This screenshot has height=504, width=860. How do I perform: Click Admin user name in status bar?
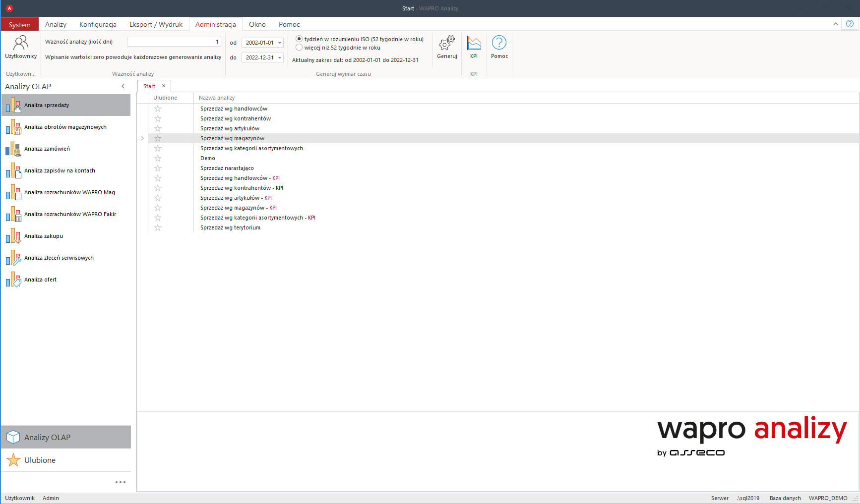pos(51,498)
